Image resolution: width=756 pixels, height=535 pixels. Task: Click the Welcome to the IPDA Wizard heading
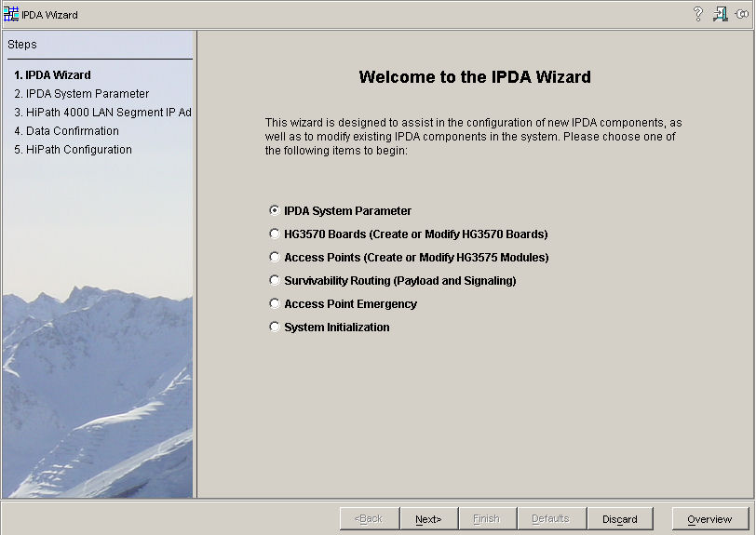475,77
